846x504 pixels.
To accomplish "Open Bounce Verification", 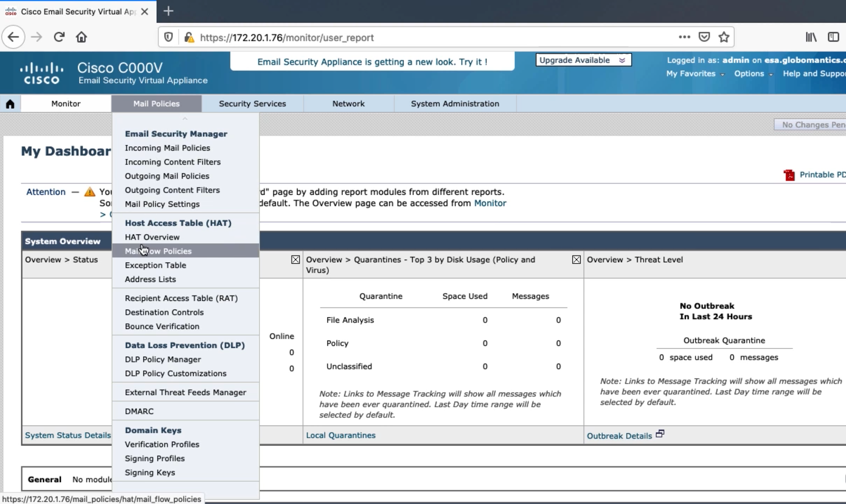I will pyautogui.click(x=162, y=326).
